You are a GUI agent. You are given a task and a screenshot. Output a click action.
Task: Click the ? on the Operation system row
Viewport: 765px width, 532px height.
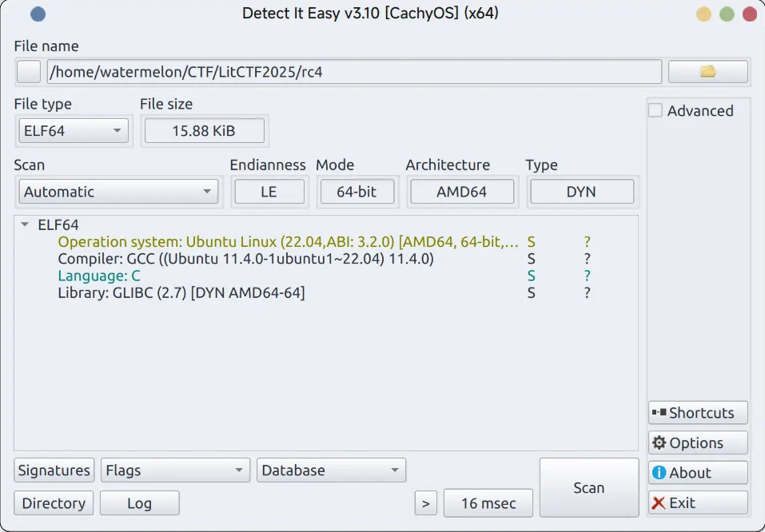coord(588,242)
